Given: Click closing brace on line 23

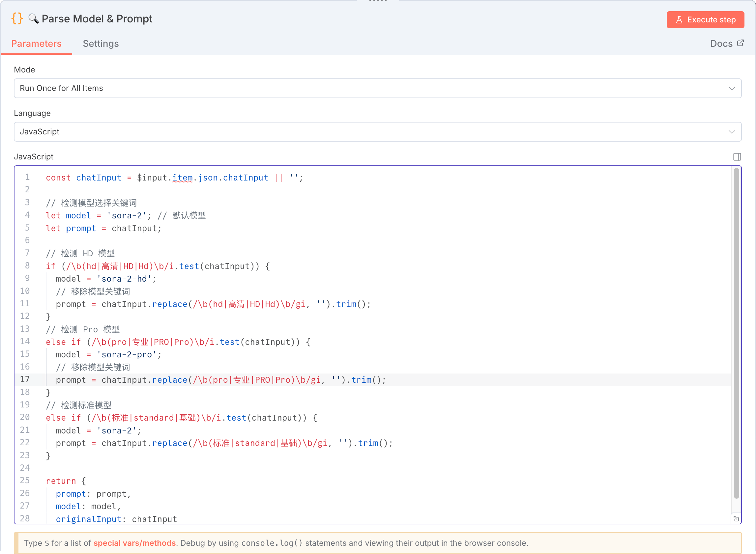Looking at the screenshot, I should pyautogui.click(x=48, y=456).
